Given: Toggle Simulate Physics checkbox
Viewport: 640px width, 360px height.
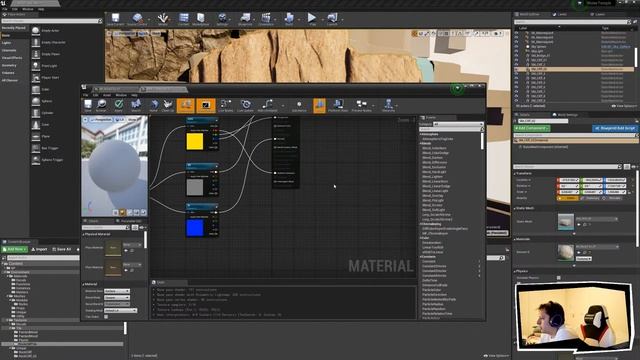Looking at the screenshot, I should click(559, 278).
